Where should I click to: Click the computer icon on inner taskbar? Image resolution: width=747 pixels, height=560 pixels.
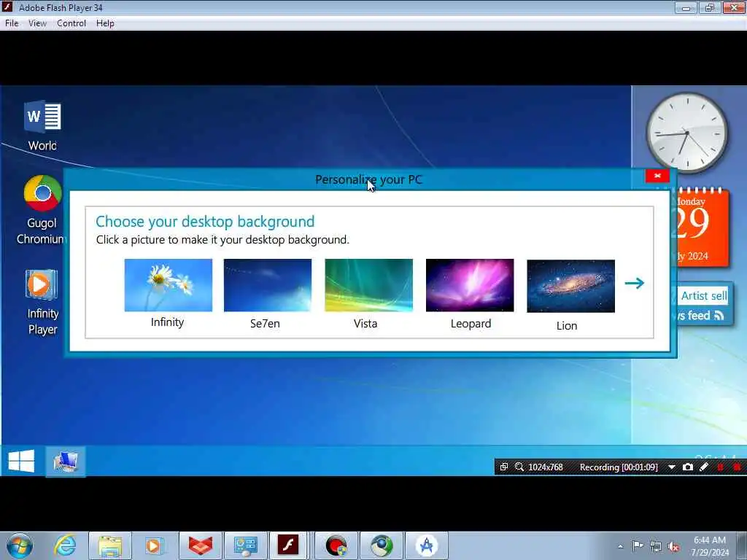(66, 461)
